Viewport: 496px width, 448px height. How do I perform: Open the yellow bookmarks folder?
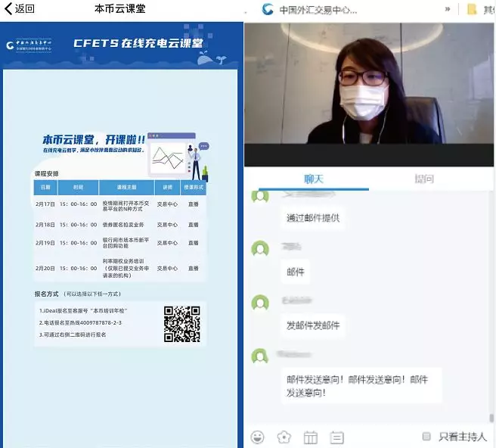pos(473,9)
